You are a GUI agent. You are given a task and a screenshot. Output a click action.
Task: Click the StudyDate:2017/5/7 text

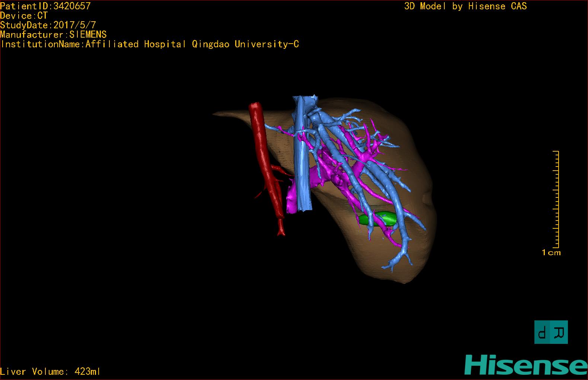pos(48,25)
